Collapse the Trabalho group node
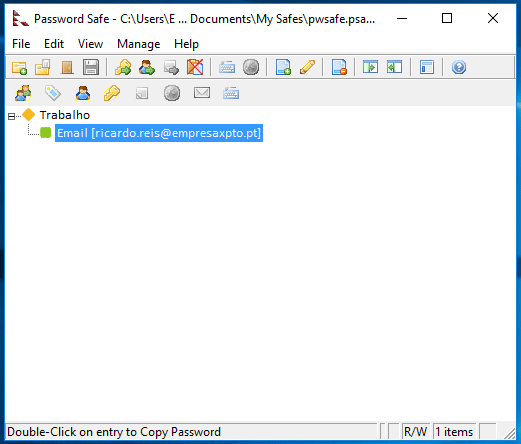This screenshot has width=521, height=444. [x=11, y=116]
